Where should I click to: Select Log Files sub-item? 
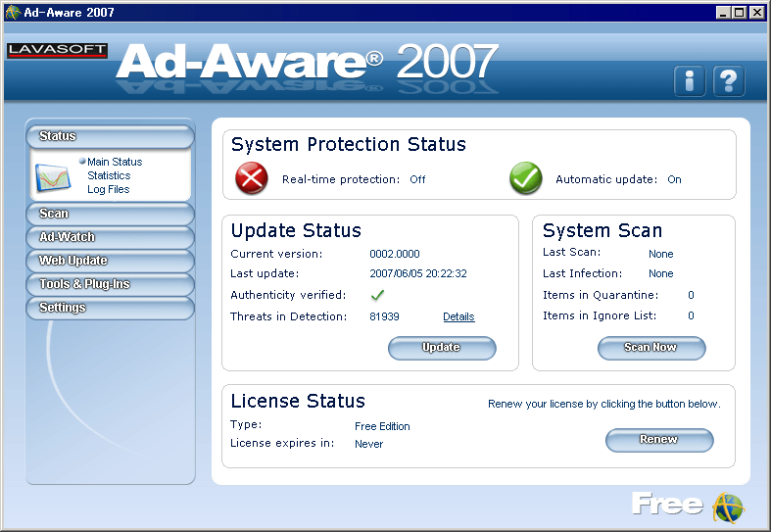tap(108, 189)
